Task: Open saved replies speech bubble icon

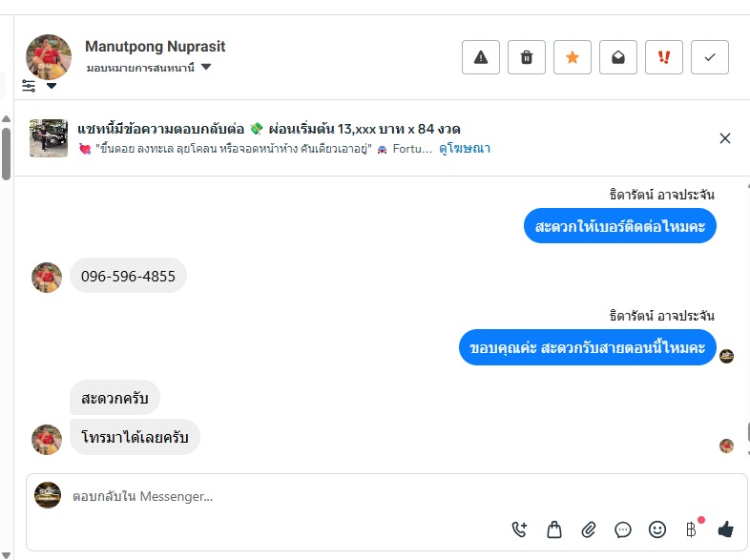Action: click(623, 529)
